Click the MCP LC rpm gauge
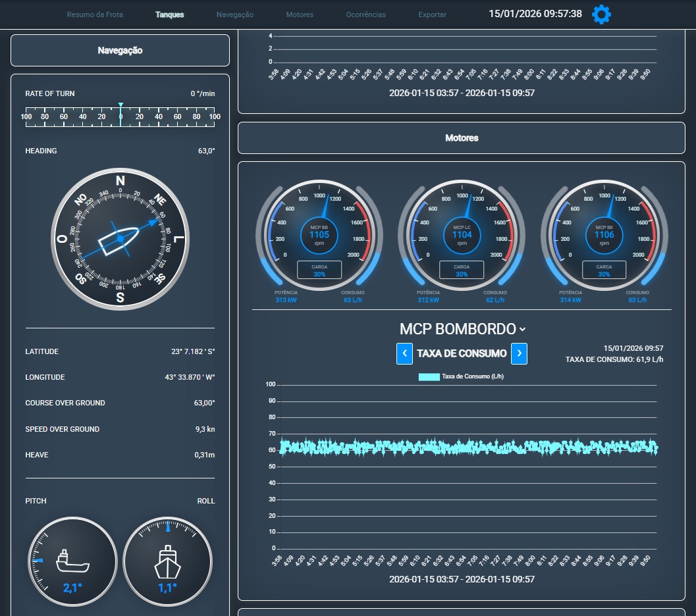 point(462,234)
